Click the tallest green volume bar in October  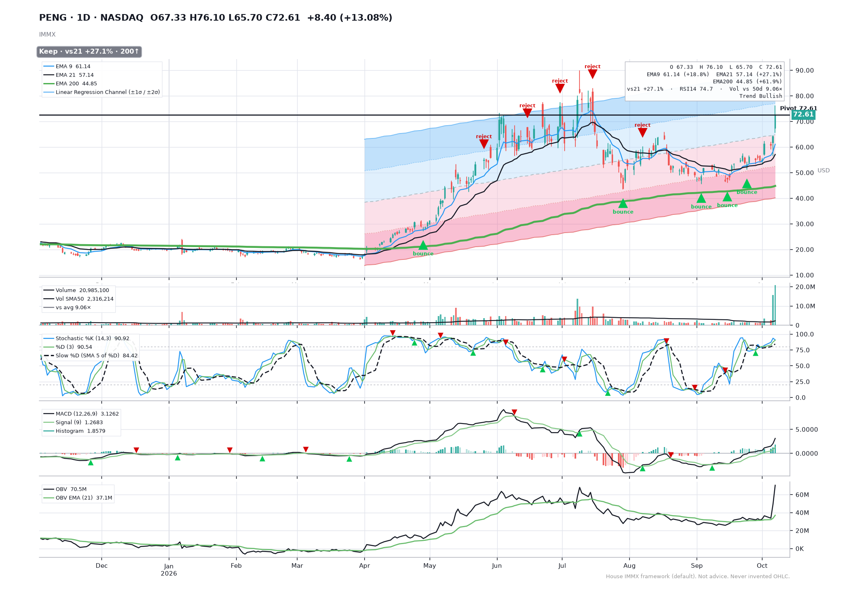pos(775,305)
